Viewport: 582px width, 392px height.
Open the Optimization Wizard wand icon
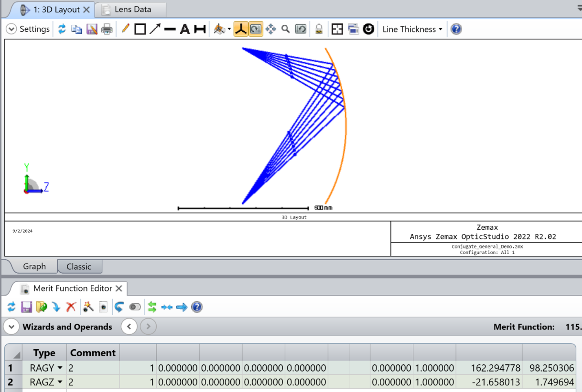88,307
